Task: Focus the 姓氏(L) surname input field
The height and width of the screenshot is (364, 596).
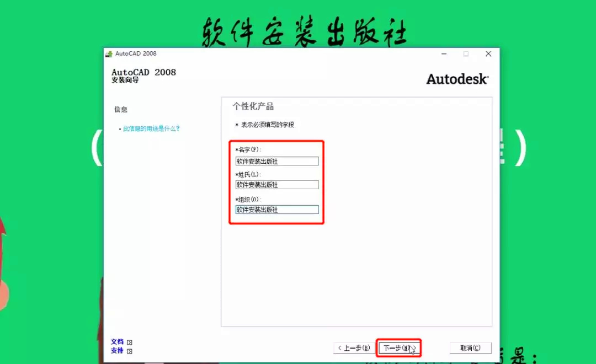Action: click(x=277, y=185)
